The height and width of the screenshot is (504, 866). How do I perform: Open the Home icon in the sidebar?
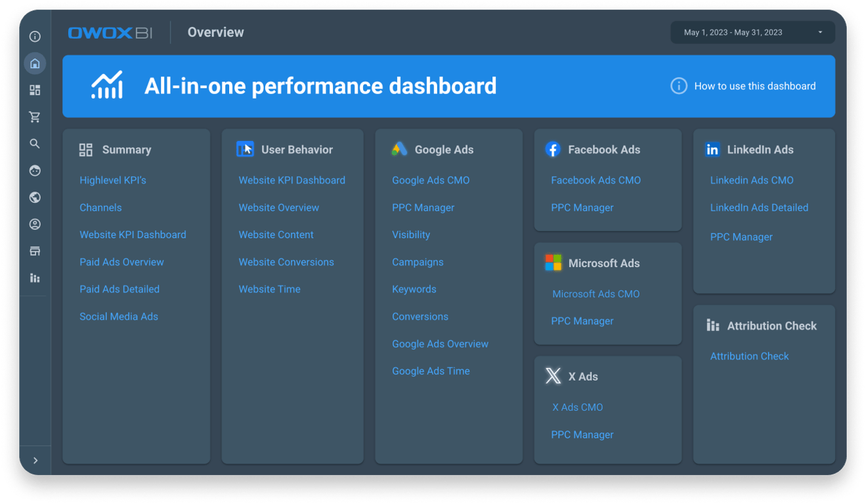(35, 64)
